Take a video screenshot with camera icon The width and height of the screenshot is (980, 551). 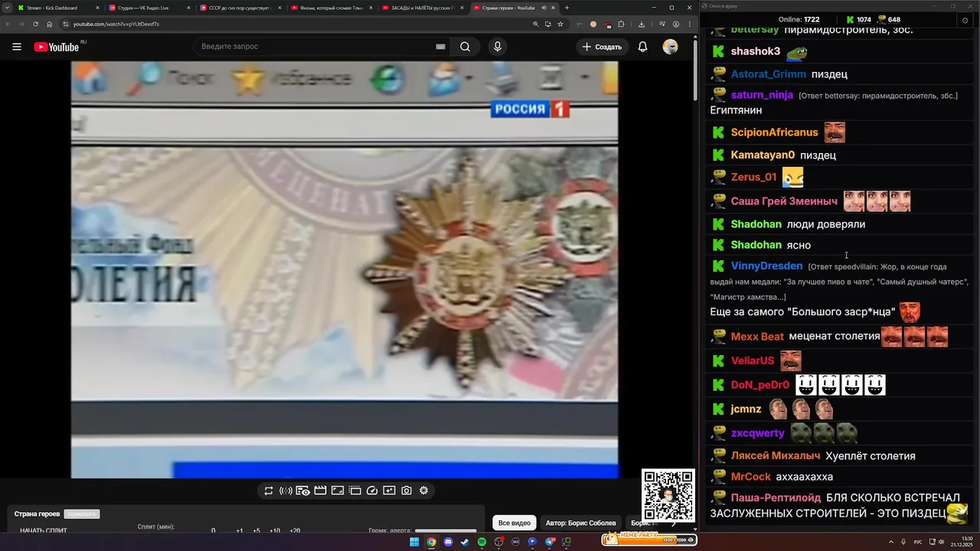click(x=407, y=491)
